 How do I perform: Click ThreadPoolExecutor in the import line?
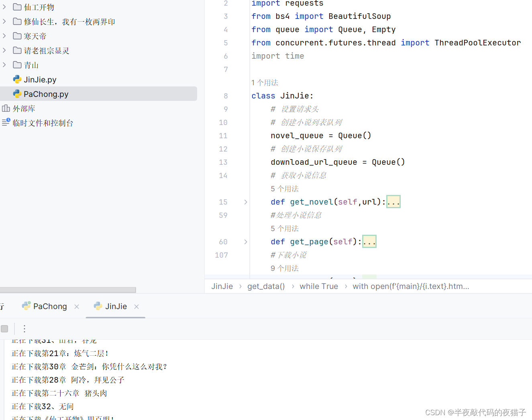pyautogui.click(x=477, y=43)
